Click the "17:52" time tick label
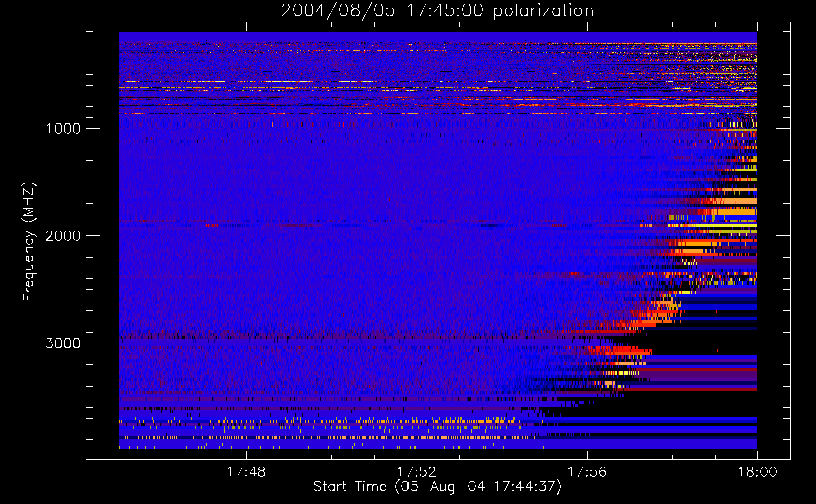816x504 pixels. [417, 472]
